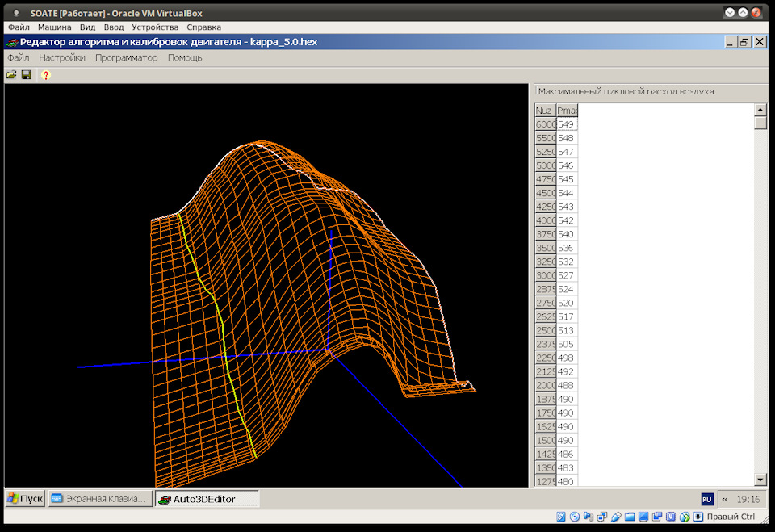
Task: Click the Auto3DEditor taskbar button
Action: coord(207,499)
